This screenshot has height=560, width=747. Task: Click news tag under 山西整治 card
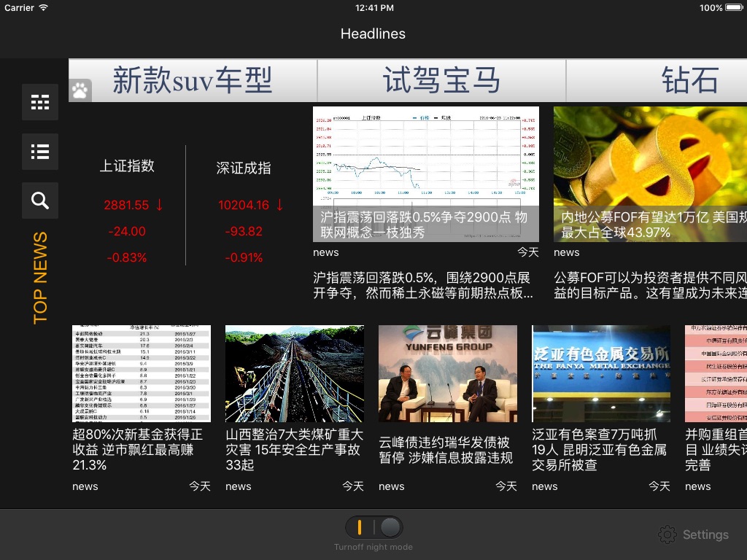pos(239,486)
